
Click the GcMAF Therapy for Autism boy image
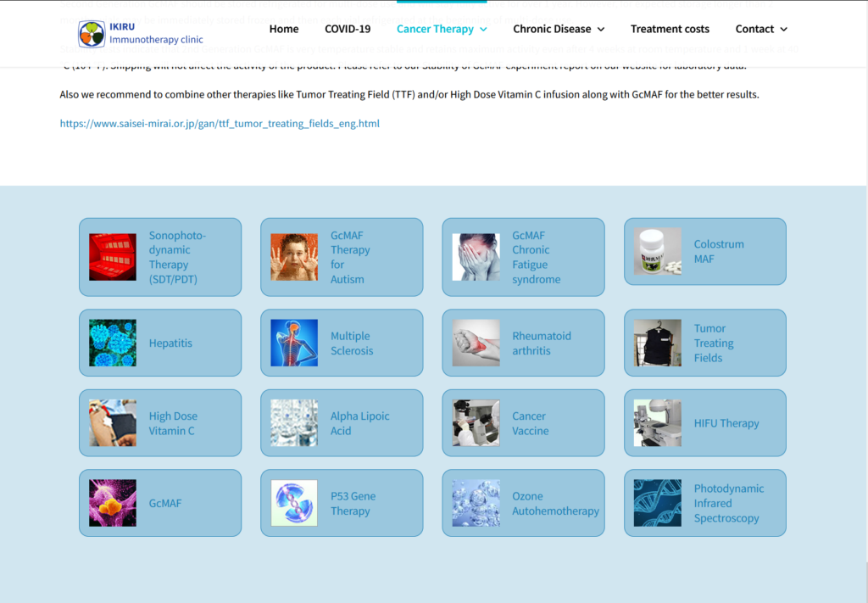tap(294, 257)
